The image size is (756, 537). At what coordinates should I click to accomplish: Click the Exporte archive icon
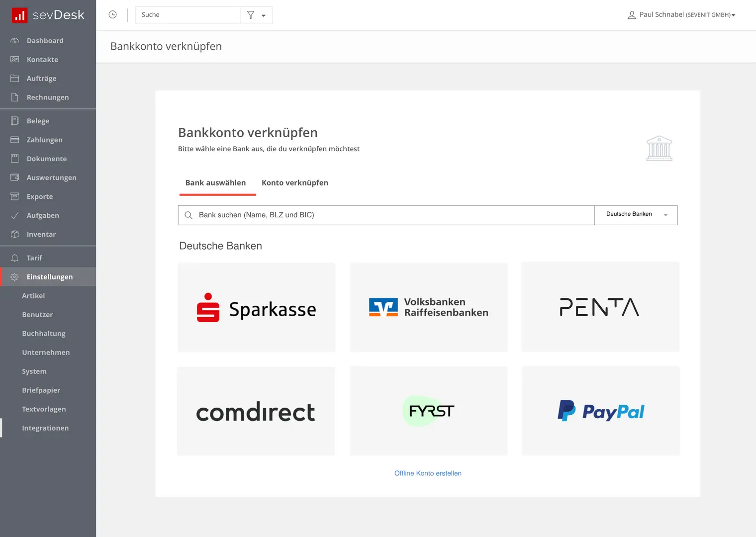pyautogui.click(x=15, y=196)
